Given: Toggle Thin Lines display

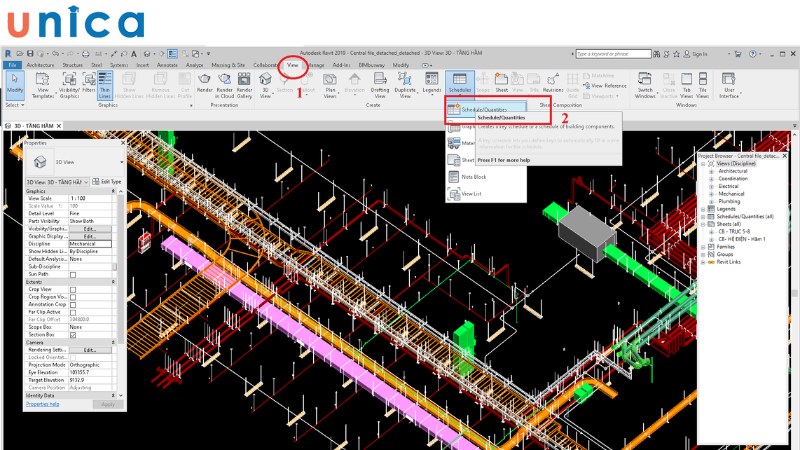Looking at the screenshot, I should click(105, 85).
